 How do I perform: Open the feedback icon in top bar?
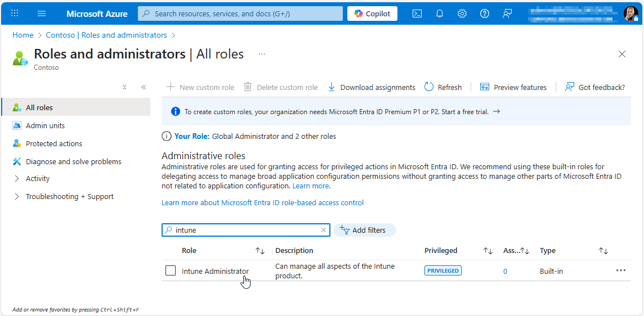507,13
